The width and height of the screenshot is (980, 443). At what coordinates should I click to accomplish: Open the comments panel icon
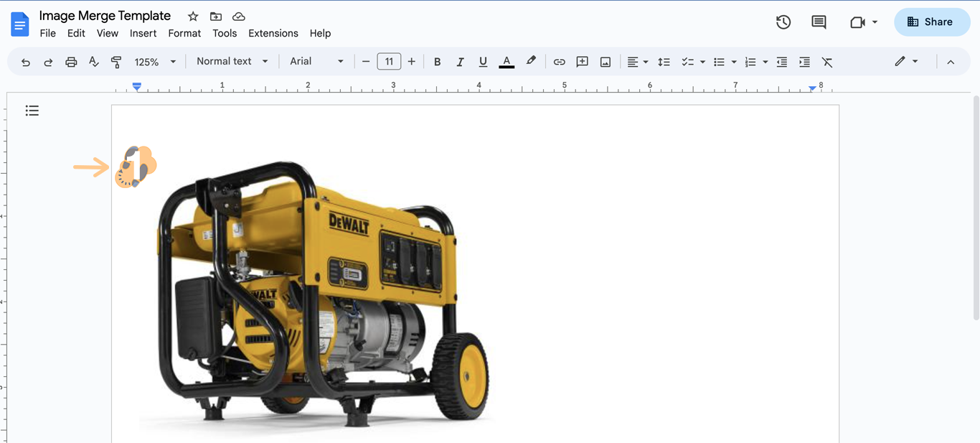819,22
